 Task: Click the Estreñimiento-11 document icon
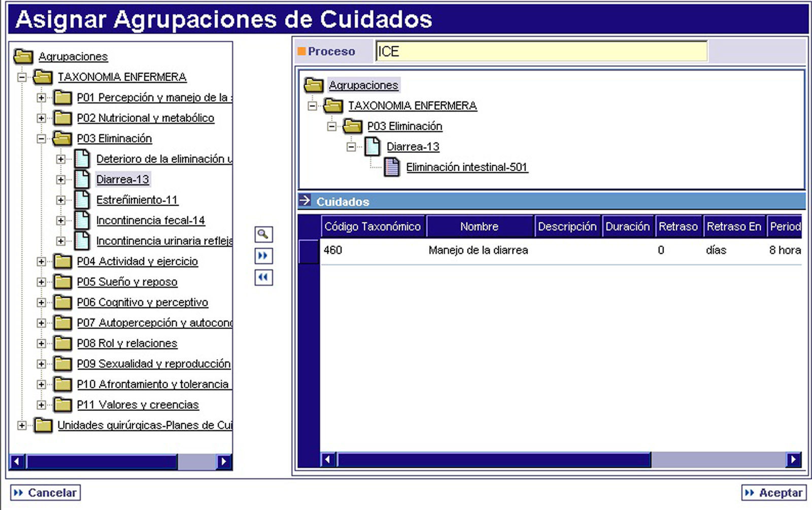point(82,200)
